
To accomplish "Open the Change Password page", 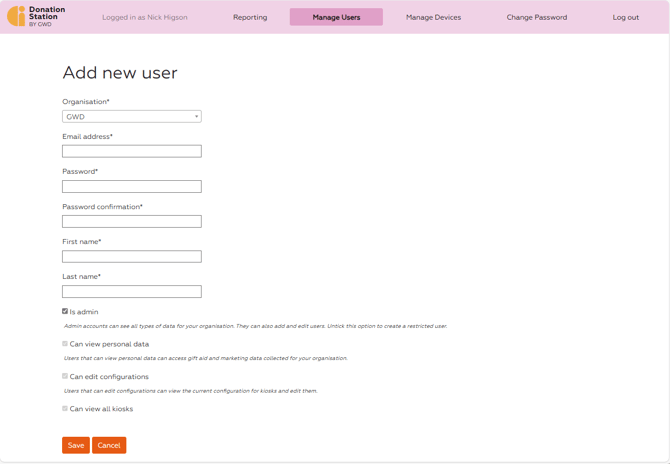I will pos(537,17).
